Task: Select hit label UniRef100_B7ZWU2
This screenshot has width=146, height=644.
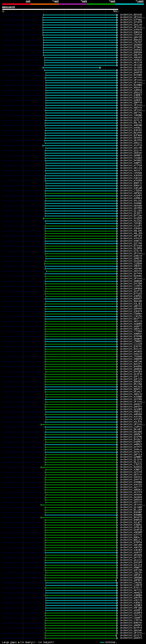Action: click(131, 48)
